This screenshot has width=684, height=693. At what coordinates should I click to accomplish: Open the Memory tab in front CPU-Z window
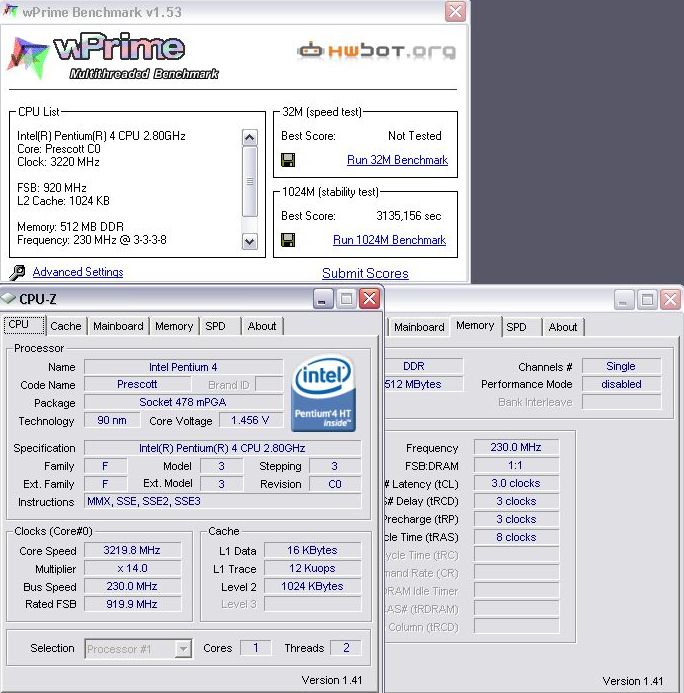pos(174,326)
